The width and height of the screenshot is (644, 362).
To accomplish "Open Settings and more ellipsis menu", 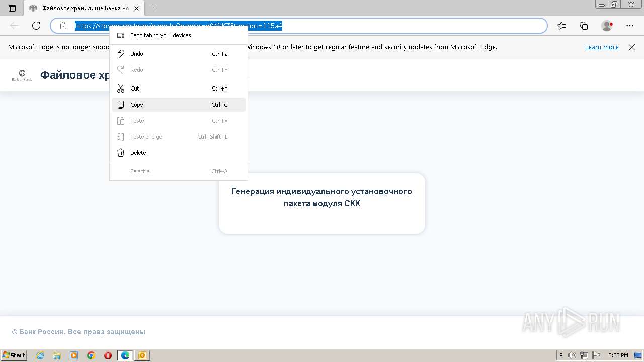I will tap(630, 26).
